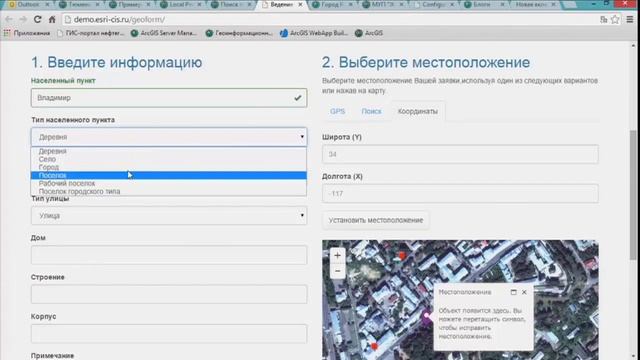The image size is (640, 360).
Task: Click the page vertical scrollbar
Action: [633, 195]
